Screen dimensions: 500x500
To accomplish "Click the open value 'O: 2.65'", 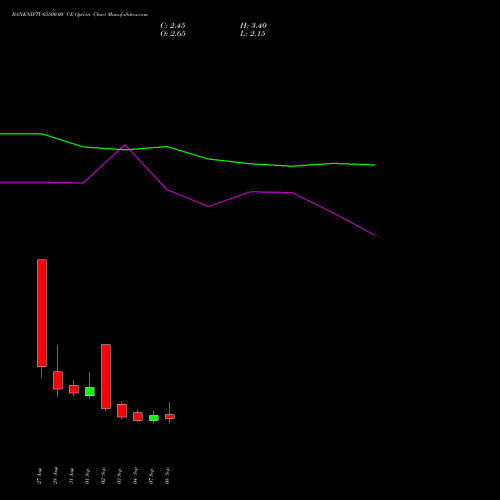I will pyautogui.click(x=173, y=34).
